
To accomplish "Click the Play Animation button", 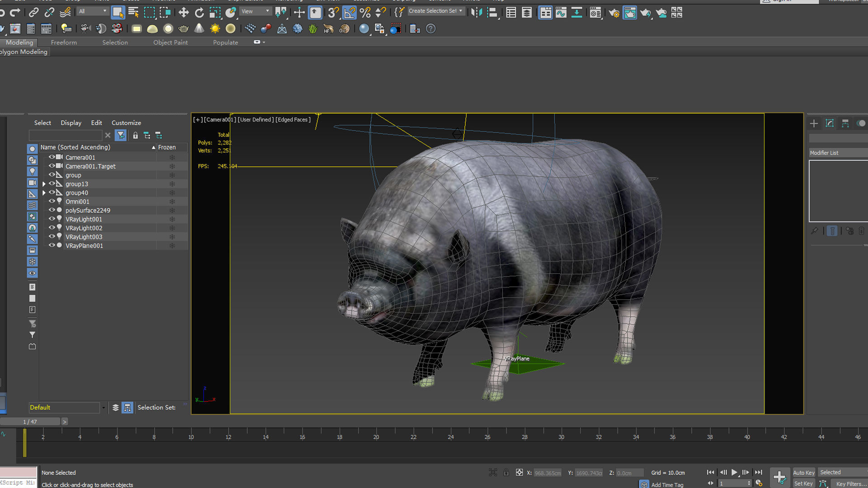I will [x=734, y=472].
